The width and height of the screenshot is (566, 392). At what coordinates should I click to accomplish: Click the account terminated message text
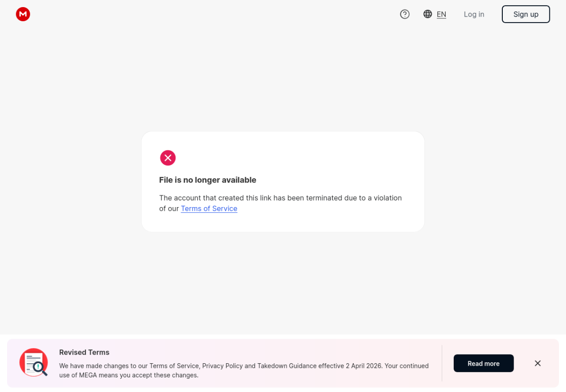click(x=280, y=198)
